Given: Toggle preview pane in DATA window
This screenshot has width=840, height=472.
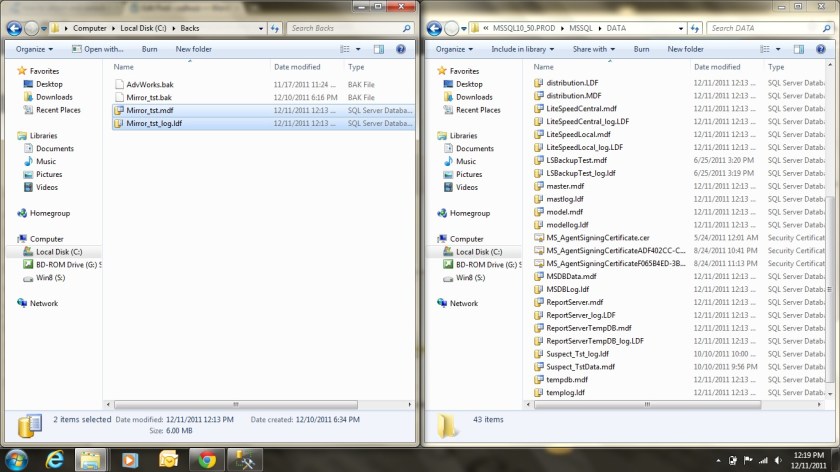Looking at the screenshot, I should click(x=801, y=48).
